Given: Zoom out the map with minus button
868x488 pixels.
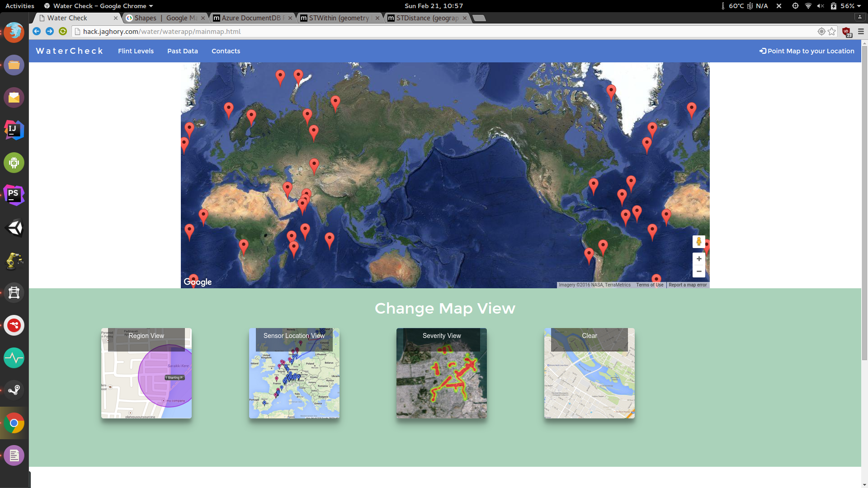Looking at the screenshot, I should pos(699,272).
